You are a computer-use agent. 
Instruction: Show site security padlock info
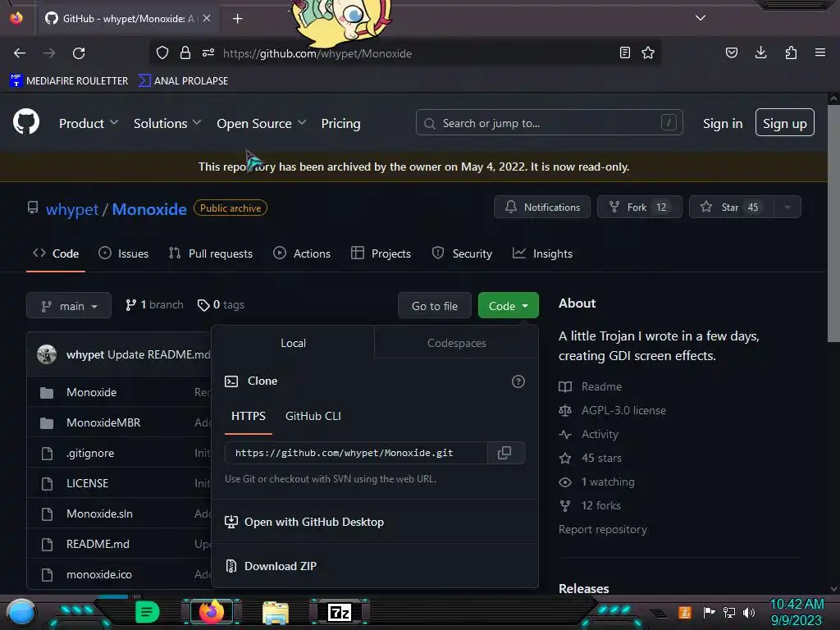pos(185,52)
